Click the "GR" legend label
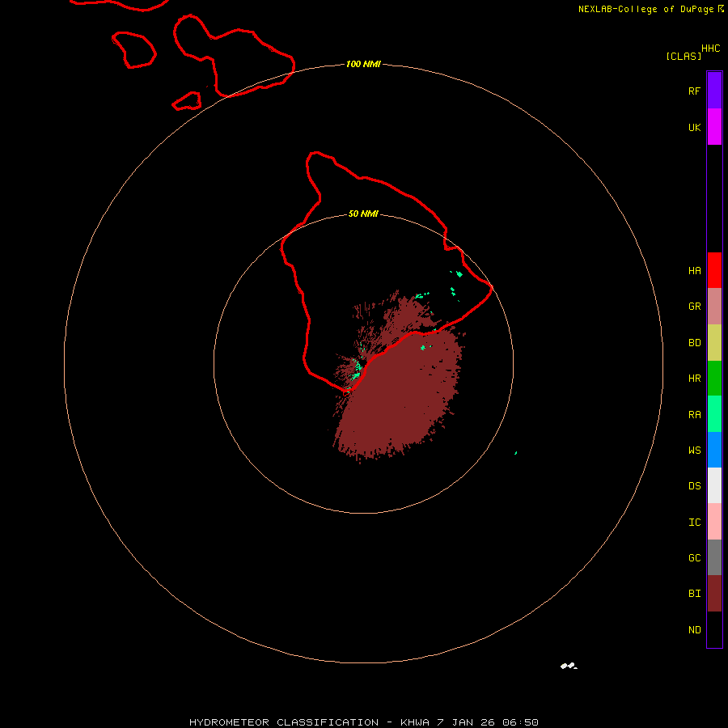This screenshot has width=728, height=728. point(694,307)
